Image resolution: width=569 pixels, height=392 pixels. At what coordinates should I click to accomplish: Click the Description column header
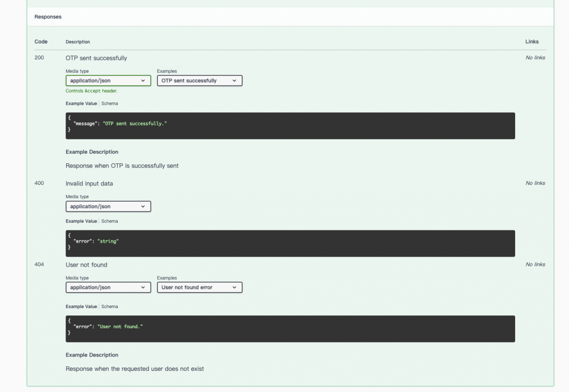coord(78,42)
